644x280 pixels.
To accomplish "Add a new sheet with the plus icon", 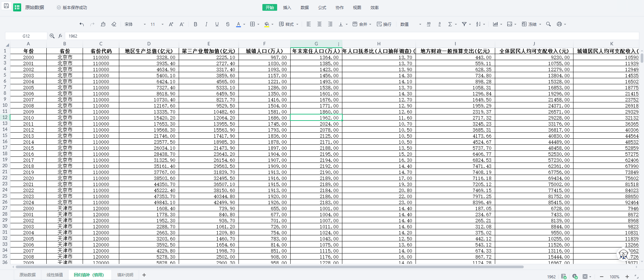I will pyautogui.click(x=144, y=275).
